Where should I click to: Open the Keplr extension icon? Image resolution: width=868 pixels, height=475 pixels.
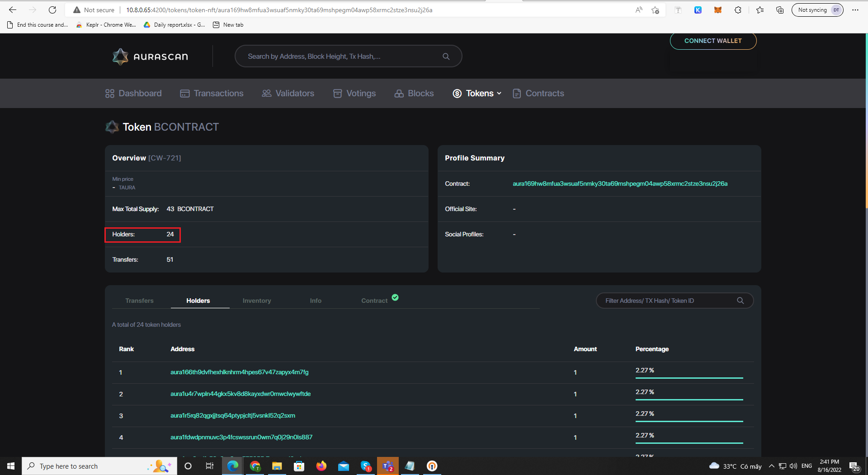pos(698,10)
